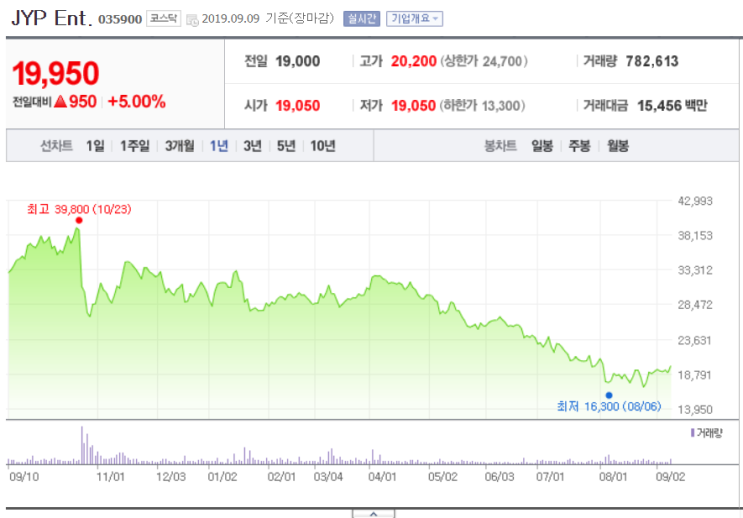
Task: Click the 거래대금 value 15,456 백만
Action: tap(672, 105)
